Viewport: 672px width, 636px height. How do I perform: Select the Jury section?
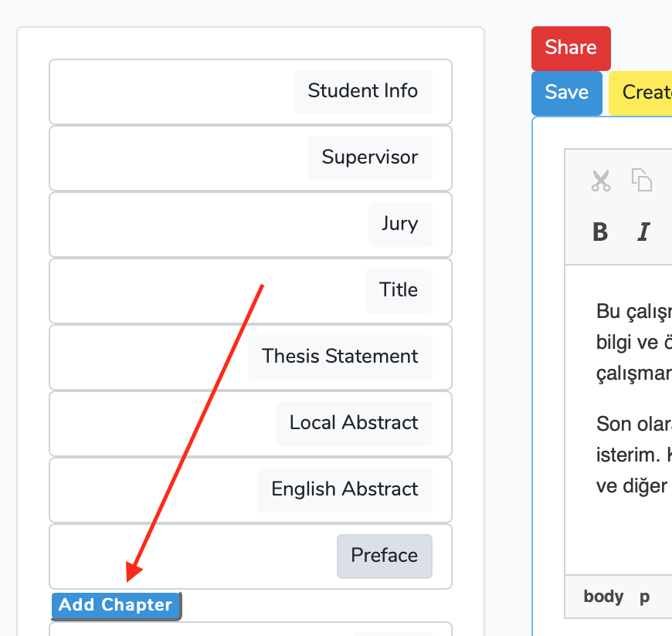[x=399, y=224]
